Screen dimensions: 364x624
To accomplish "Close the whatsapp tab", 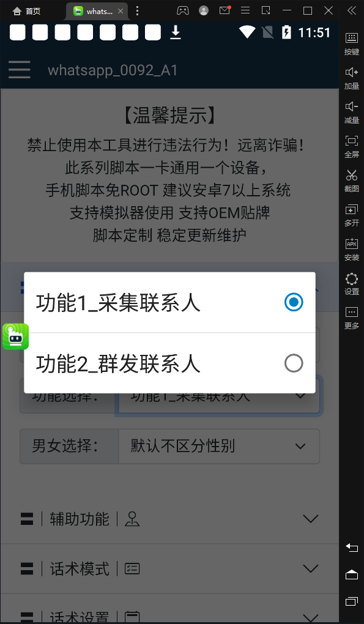I will point(121,11).
